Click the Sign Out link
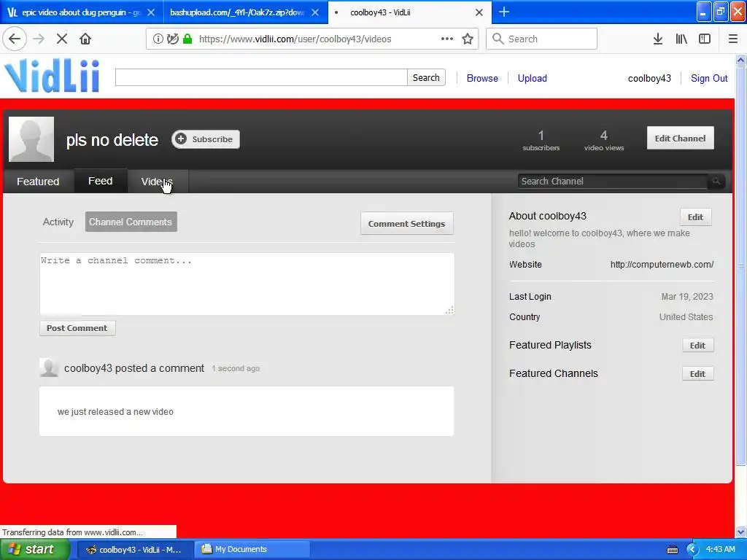 click(709, 78)
